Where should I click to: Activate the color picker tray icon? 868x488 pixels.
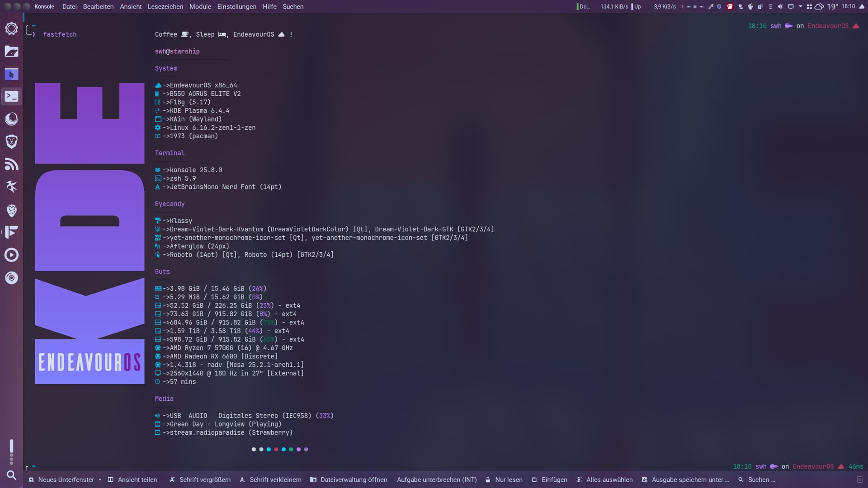pyautogui.click(x=711, y=7)
